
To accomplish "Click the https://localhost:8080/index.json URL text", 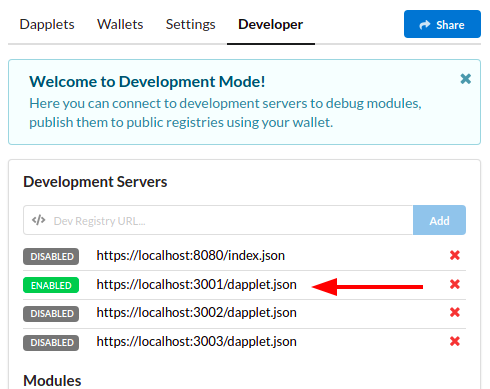I will coord(191,256).
